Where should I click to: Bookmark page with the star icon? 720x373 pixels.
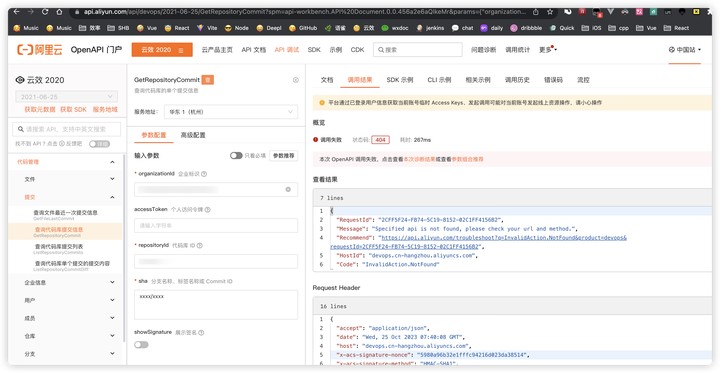tap(550, 11)
